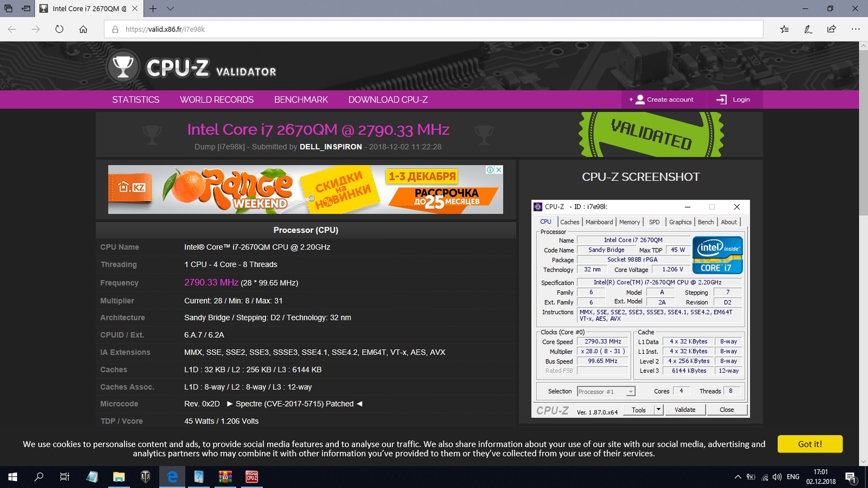
Task: Go to browser Home icon
Action: click(x=83, y=29)
